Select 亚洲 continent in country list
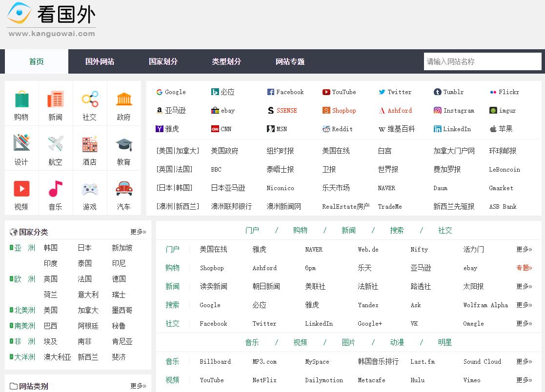This screenshot has height=392, width=545. tap(25, 248)
